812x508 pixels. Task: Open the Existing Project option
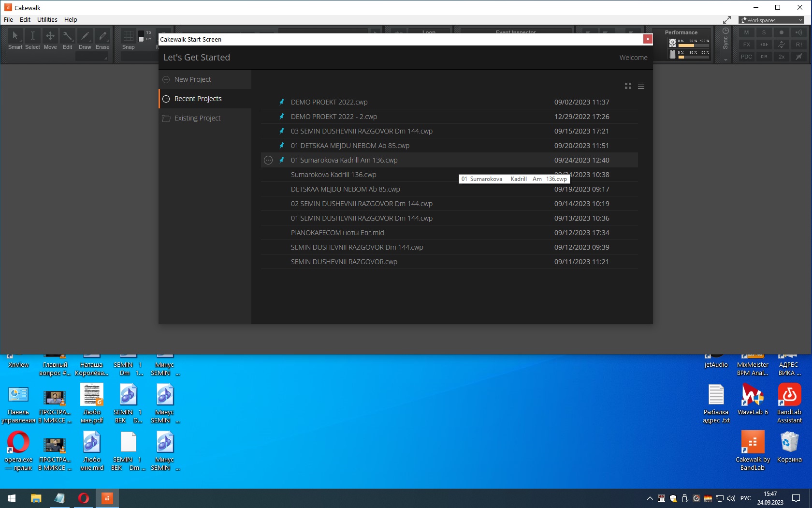(x=205, y=118)
